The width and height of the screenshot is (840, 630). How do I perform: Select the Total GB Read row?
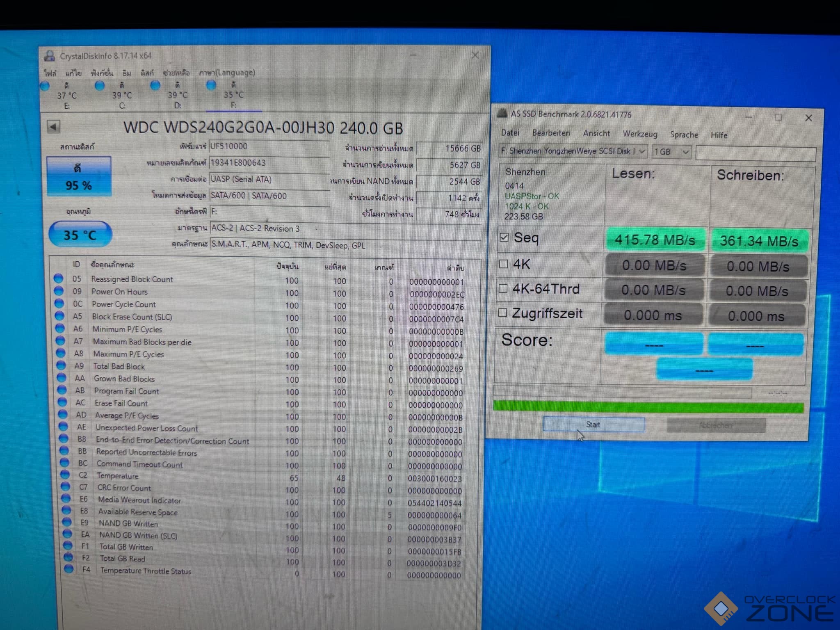click(x=263, y=560)
